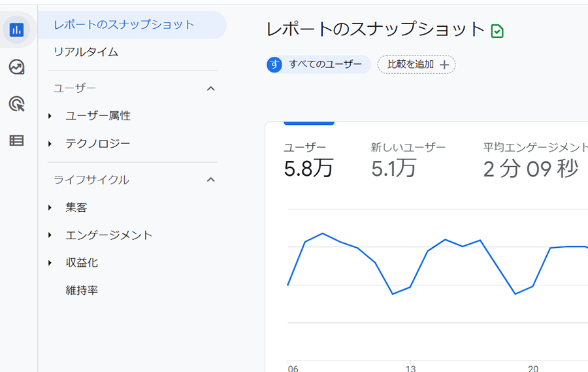Image resolution: width=588 pixels, height=372 pixels.
Task: Open the 維持率 report
Action: pos(82,290)
